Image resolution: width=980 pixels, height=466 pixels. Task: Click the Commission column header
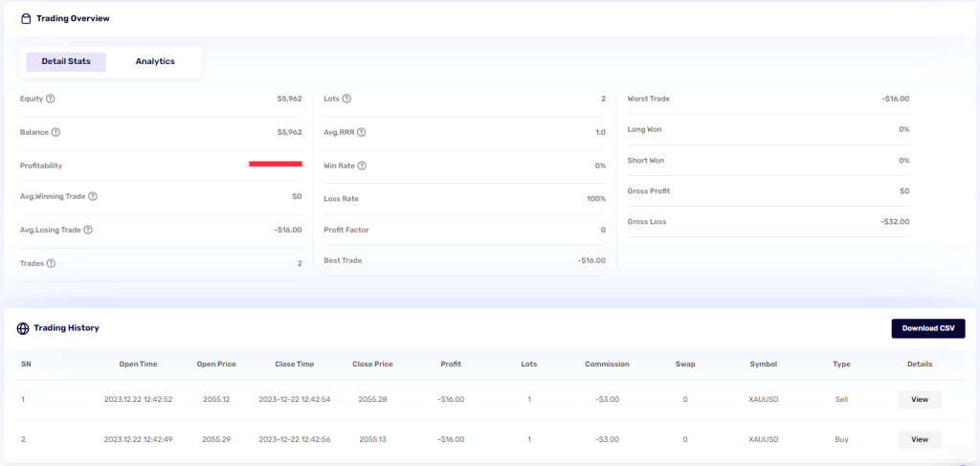click(x=607, y=365)
